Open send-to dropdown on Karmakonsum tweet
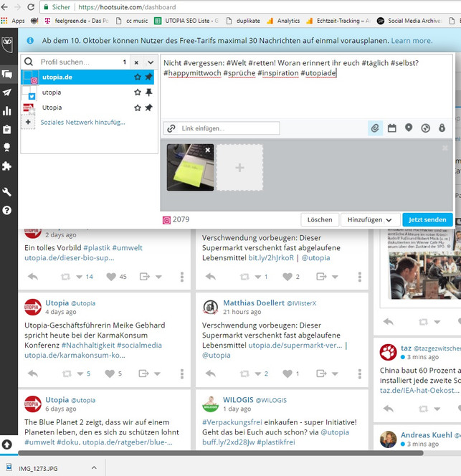461x476 pixels. coord(157,373)
